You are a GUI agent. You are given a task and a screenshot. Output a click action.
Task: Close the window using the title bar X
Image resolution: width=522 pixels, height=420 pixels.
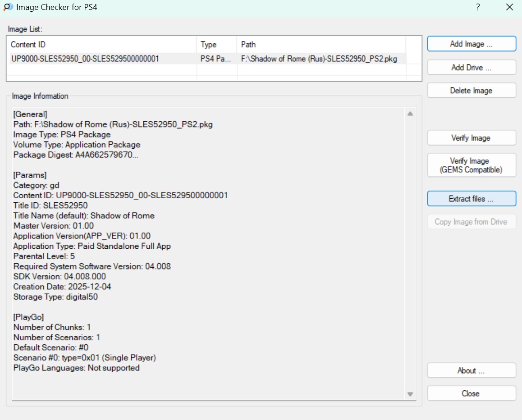coord(509,7)
